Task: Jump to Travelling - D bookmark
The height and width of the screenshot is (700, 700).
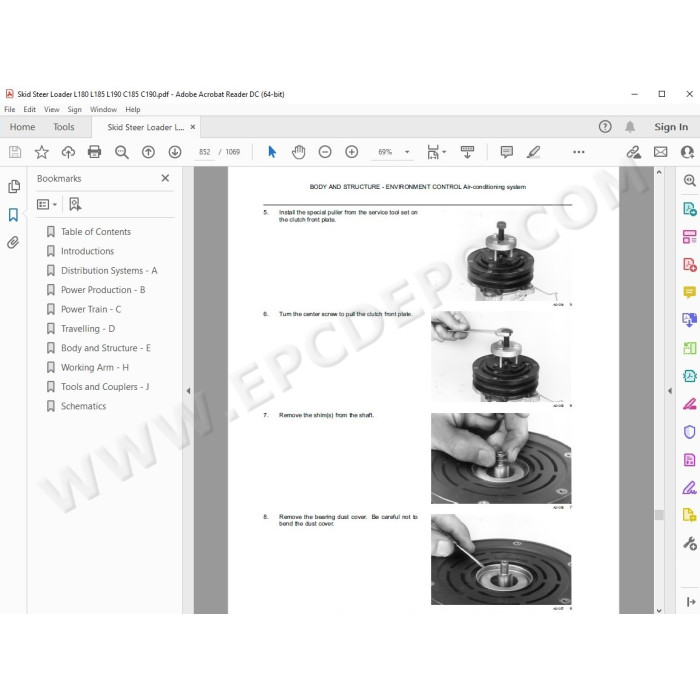Action: (x=88, y=329)
